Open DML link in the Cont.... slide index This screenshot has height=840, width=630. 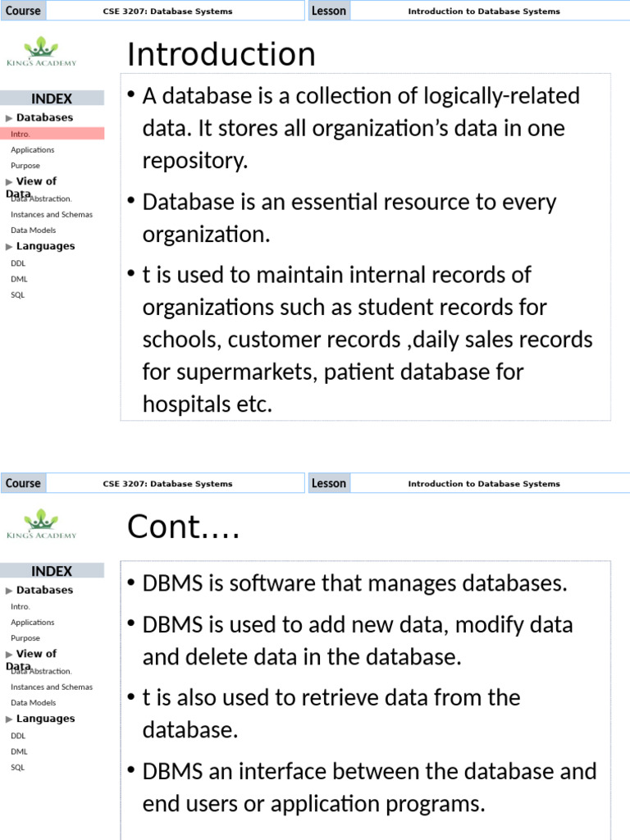(19, 751)
